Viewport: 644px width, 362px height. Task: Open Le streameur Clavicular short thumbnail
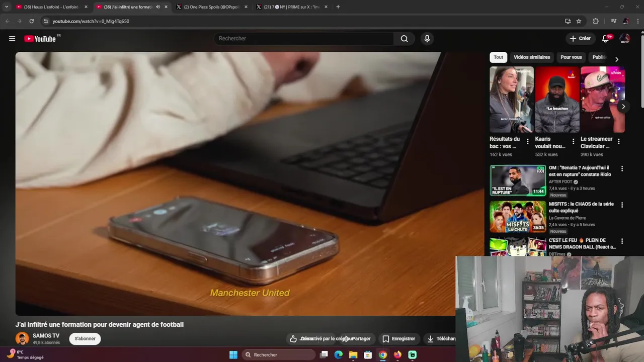(x=602, y=100)
